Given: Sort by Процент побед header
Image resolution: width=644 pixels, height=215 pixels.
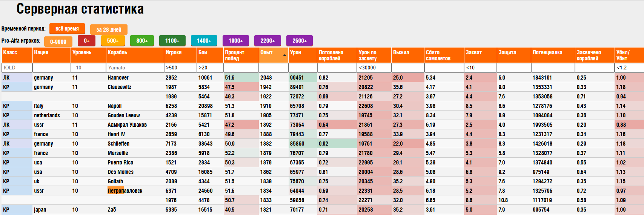Looking at the screenshot, I should [x=235, y=55].
